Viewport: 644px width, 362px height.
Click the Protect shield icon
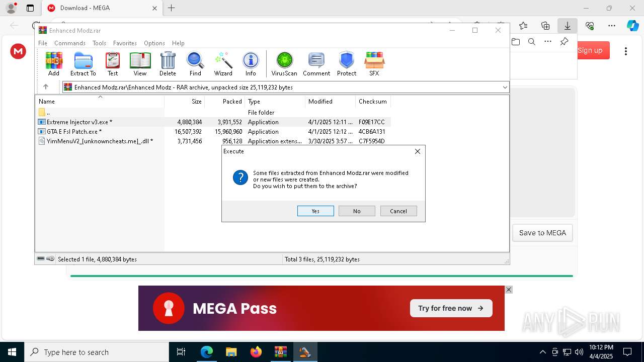click(347, 64)
